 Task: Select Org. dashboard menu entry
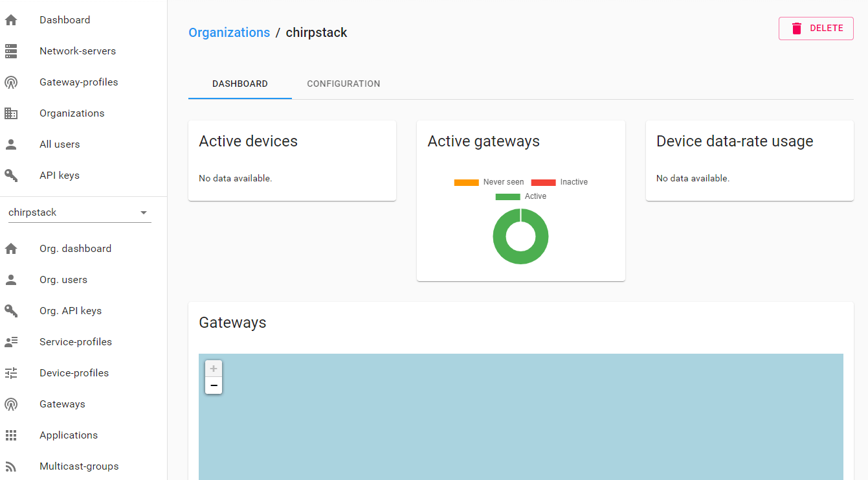[83, 249]
